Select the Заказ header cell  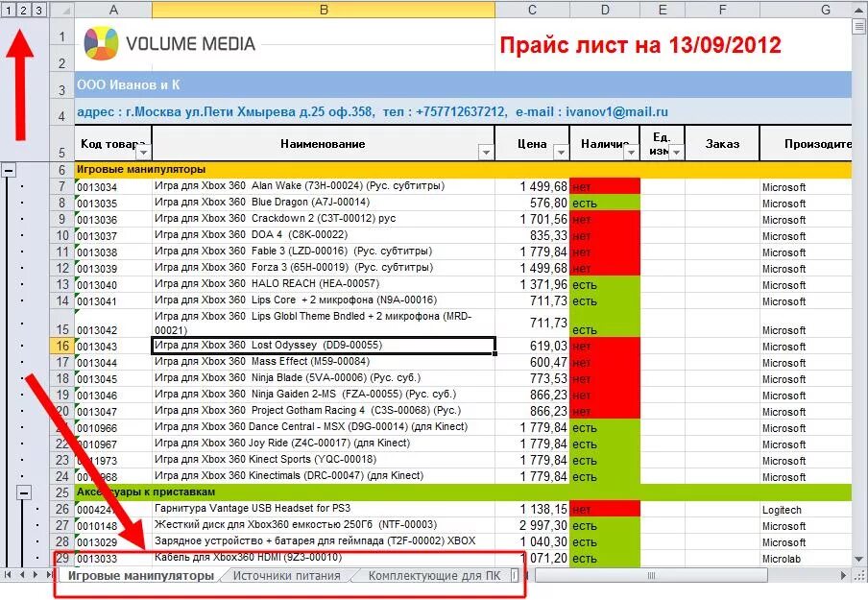click(722, 143)
